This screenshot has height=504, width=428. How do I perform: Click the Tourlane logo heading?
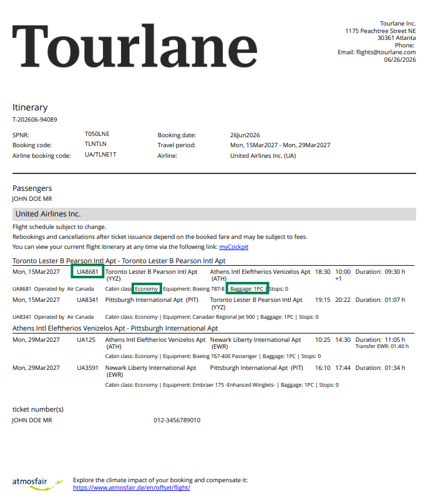(135, 46)
